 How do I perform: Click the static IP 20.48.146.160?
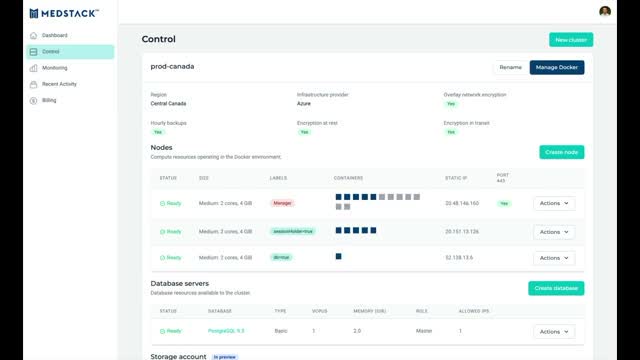coord(462,203)
